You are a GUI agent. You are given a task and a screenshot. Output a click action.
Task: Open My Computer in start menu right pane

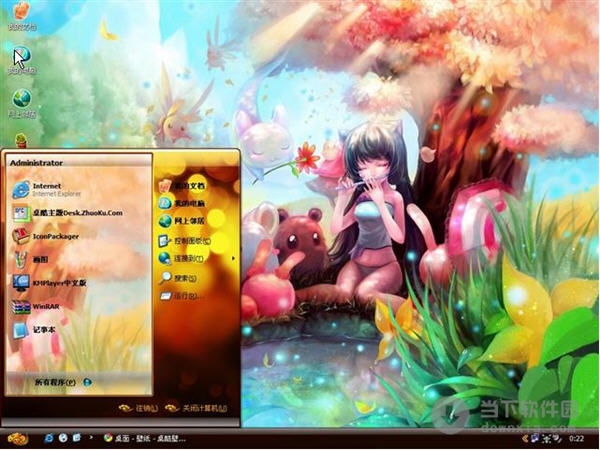[x=182, y=203]
